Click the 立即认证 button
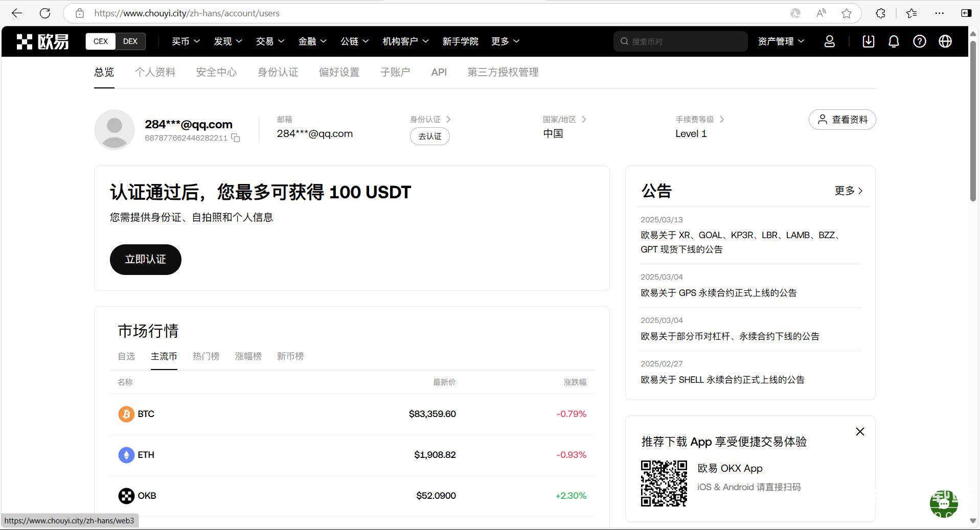Image resolution: width=980 pixels, height=530 pixels. (145, 260)
